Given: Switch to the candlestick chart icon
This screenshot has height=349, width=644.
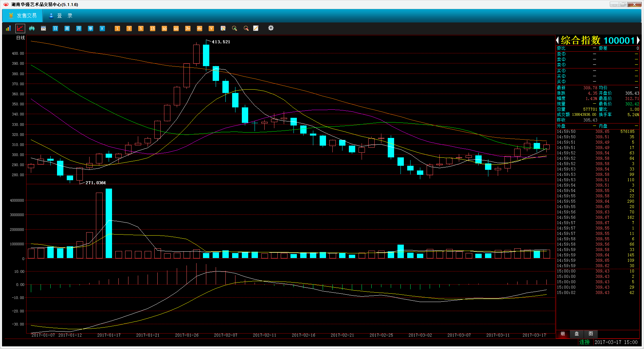Looking at the screenshot, I should click(x=32, y=29).
